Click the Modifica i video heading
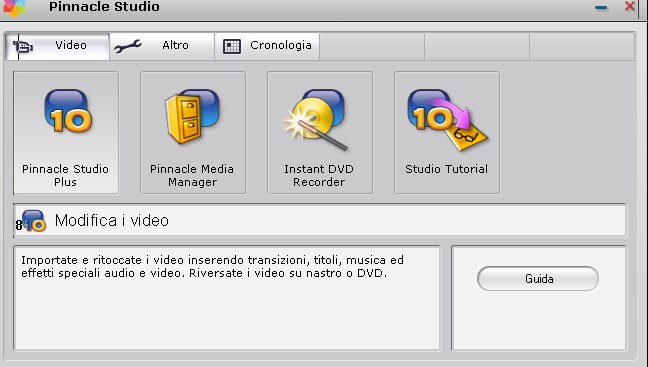 point(112,221)
